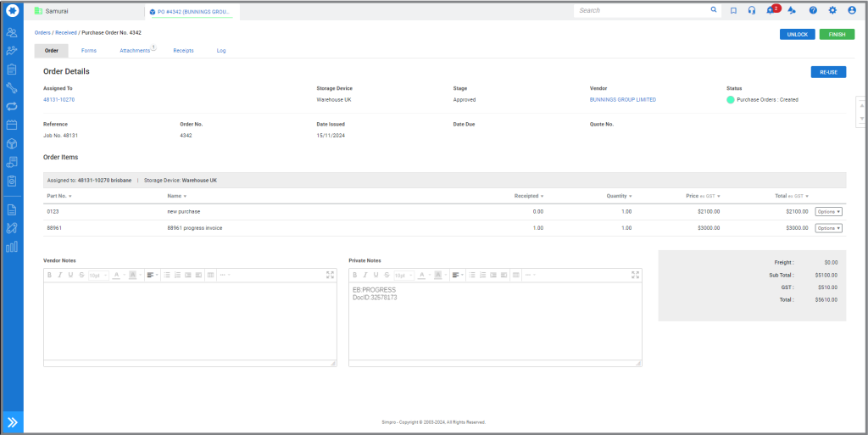Open the support headset icon
868x435 pixels.
click(751, 10)
